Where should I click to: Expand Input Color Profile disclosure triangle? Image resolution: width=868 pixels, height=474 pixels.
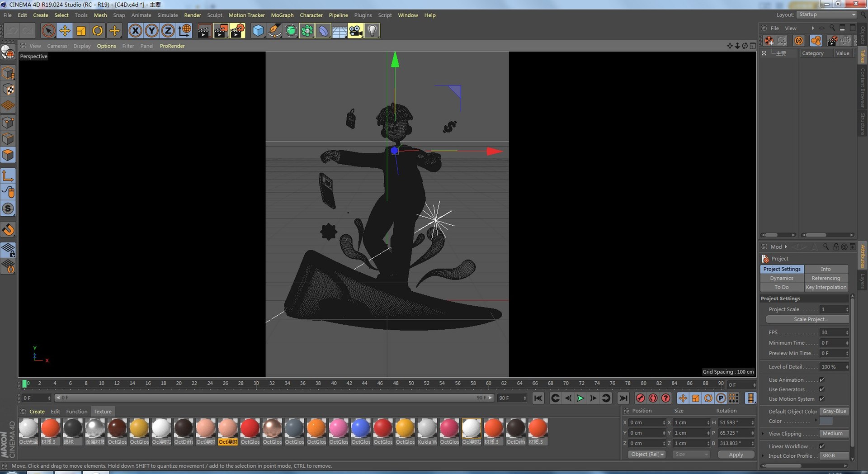pos(763,456)
